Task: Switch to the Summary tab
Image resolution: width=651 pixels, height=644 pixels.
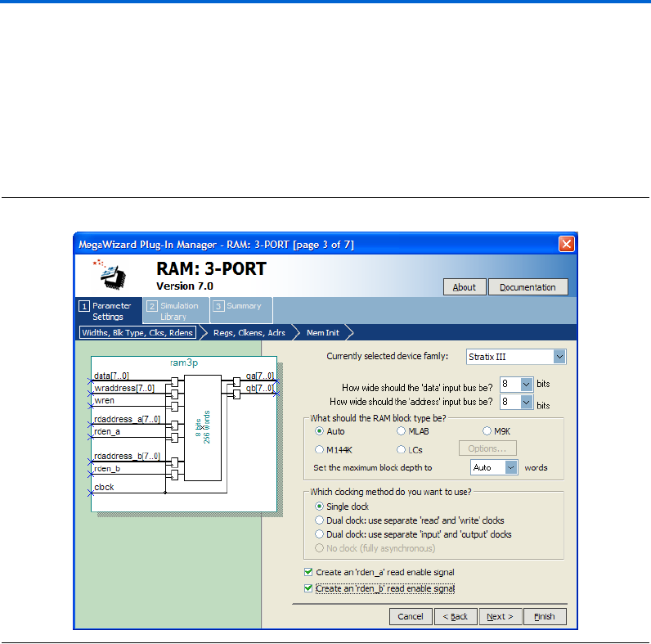Action: [241, 310]
